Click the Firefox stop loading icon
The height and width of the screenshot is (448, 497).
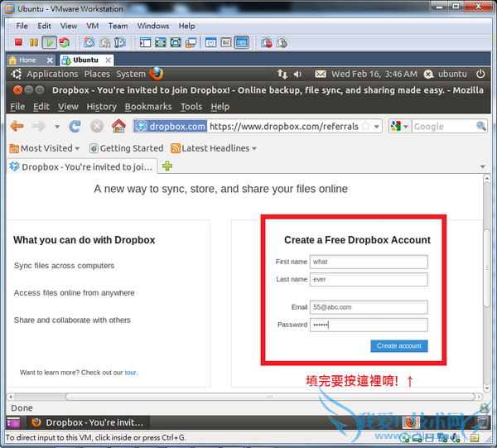[x=97, y=126]
